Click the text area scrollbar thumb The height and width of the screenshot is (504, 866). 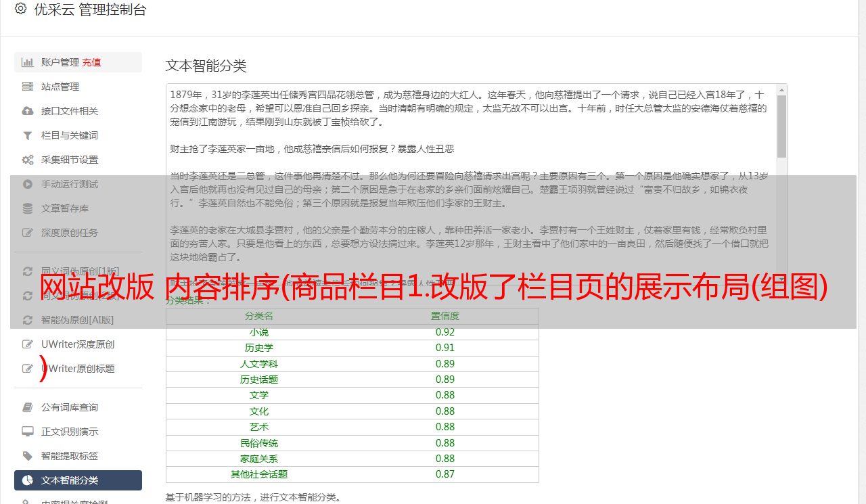point(782,126)
